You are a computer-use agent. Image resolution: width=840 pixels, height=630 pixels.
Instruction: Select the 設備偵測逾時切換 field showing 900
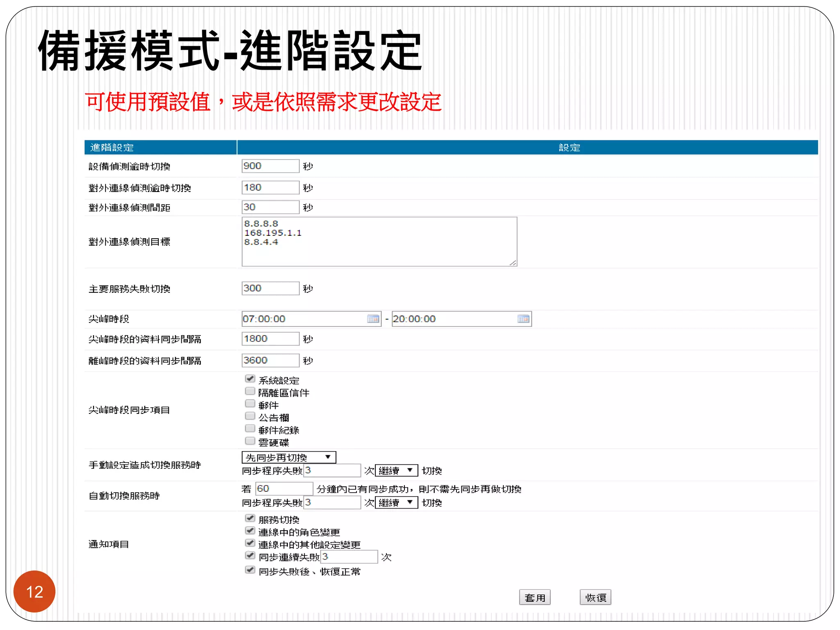tap(270, 166)
